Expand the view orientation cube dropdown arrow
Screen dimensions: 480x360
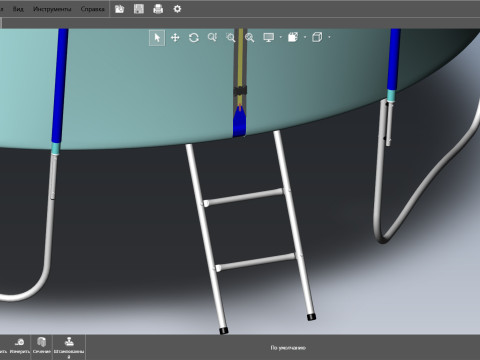(x=329, y=37)
